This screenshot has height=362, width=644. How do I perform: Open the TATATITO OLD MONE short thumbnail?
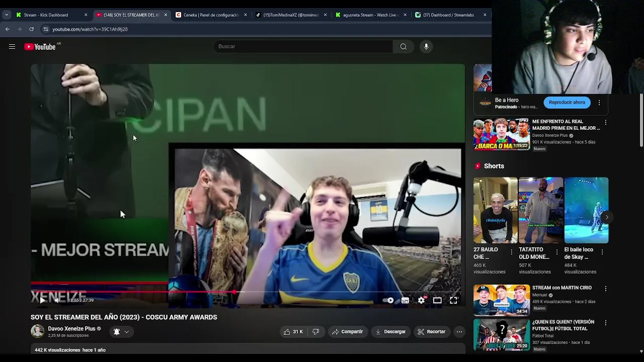pyautogui.click(x=540, y=210)
